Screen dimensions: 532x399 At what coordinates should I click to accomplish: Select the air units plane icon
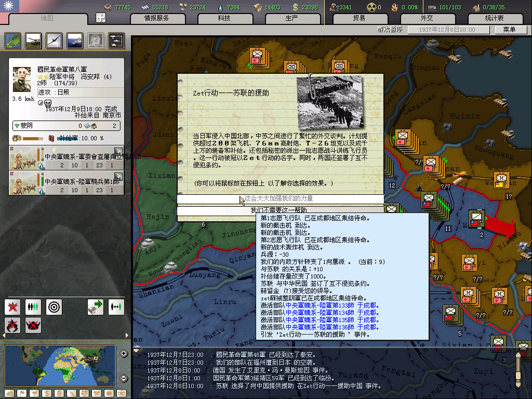coord(54,41)
